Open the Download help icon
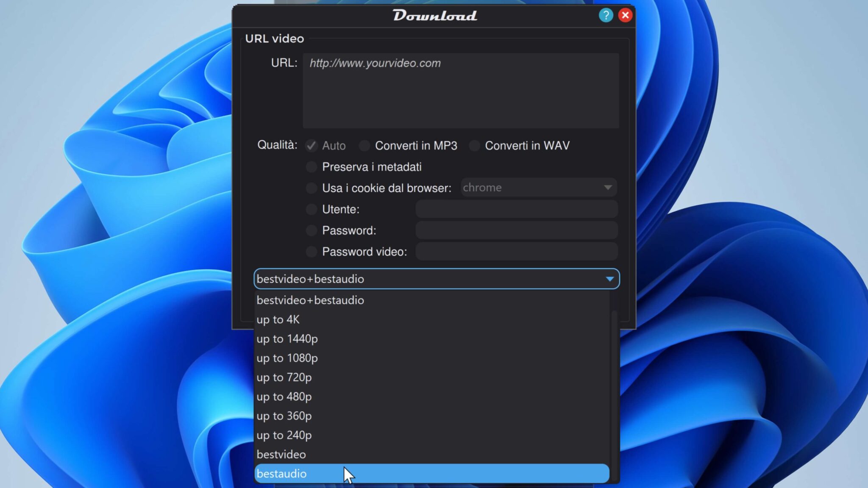Image resolution: width=868 pixels, height=488 pixels. point(606,15)
